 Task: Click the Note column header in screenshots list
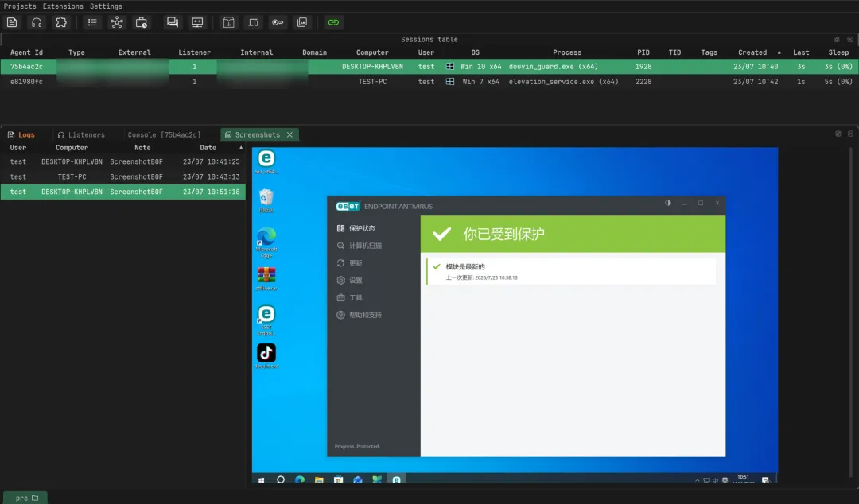point(142,148)
